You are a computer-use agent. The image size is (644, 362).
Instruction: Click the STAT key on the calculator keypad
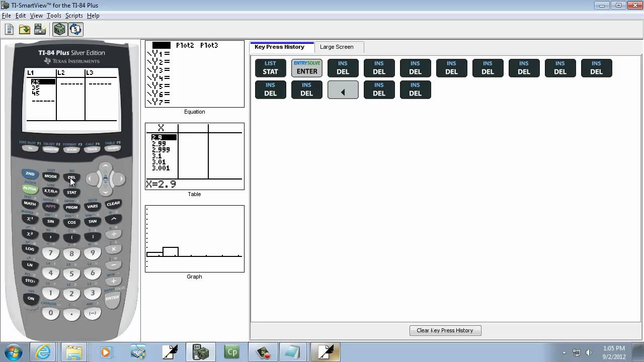(x=71, y=193)
